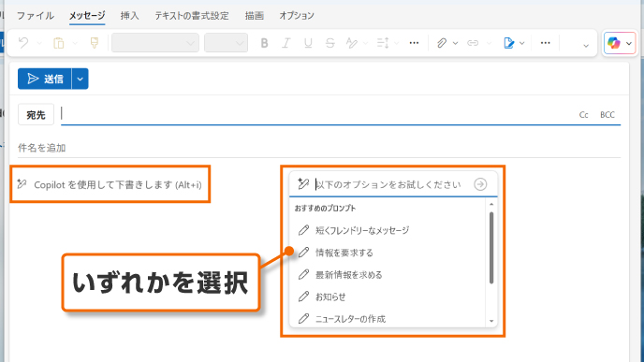
Task: Click the Insert link icon
Action: (473, 43)
